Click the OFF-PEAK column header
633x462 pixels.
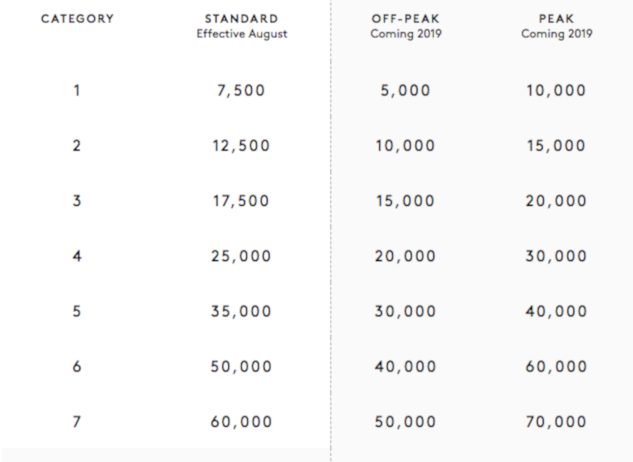click(405, 19)
